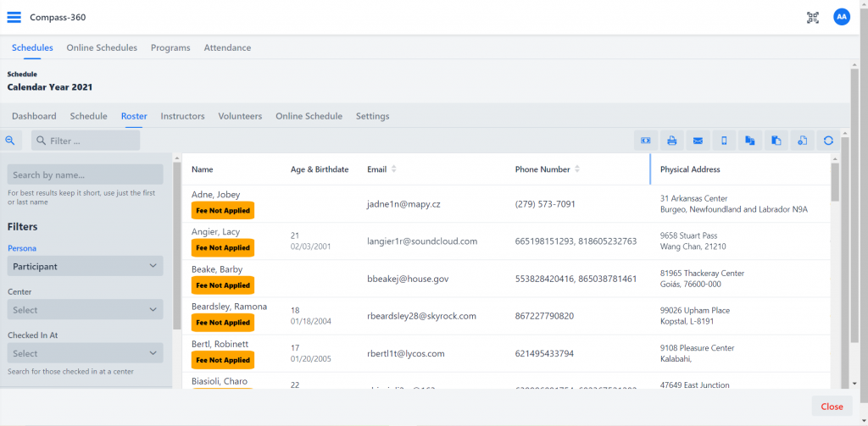Screen dimensions: 868x426
Task: Open the Center select dropdown
Action: point(86,310)
